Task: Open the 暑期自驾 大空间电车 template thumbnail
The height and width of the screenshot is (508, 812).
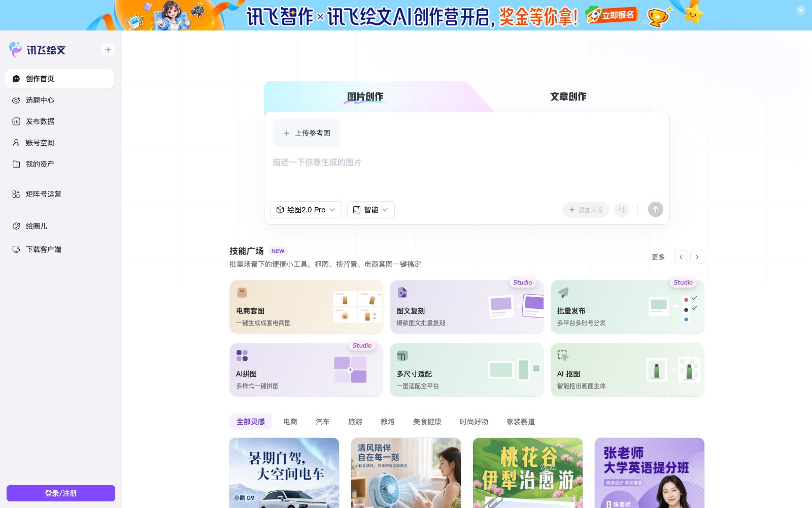Action: (284, 473)
